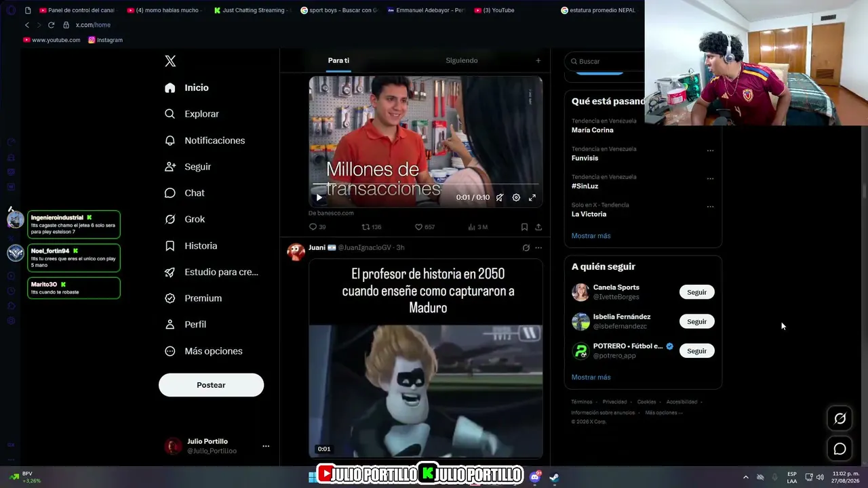
Task: Open video settings gear on Banesco video
Action: coord(516,198)
